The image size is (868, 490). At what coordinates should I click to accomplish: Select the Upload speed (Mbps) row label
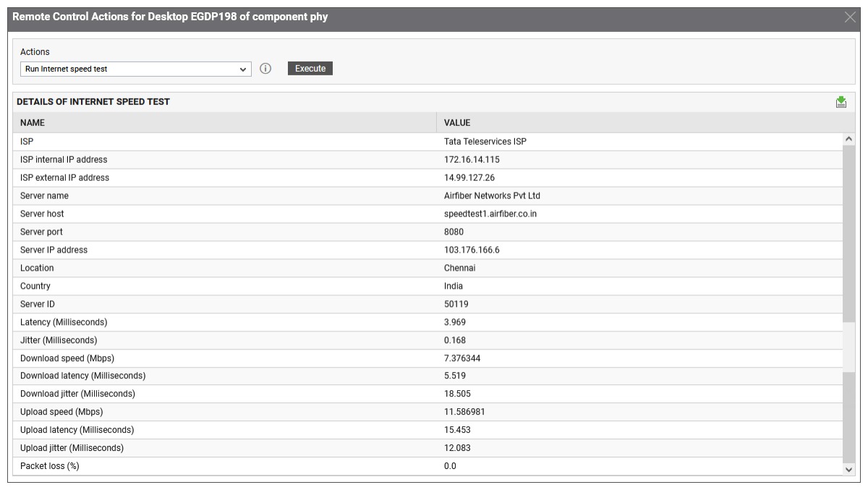pos(61,412)
